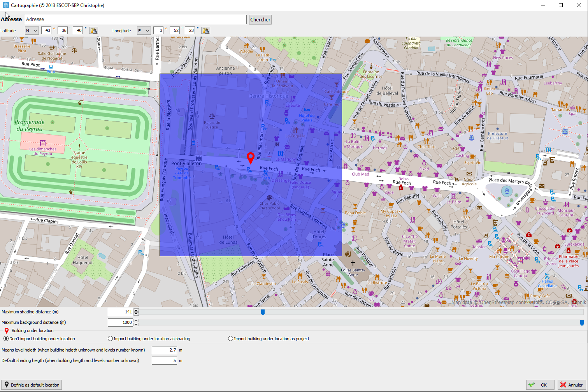Choose Import building under location as shading
The height and width of the screenshot is (392, 588).
pyautogui.click(x=111, y=339)
